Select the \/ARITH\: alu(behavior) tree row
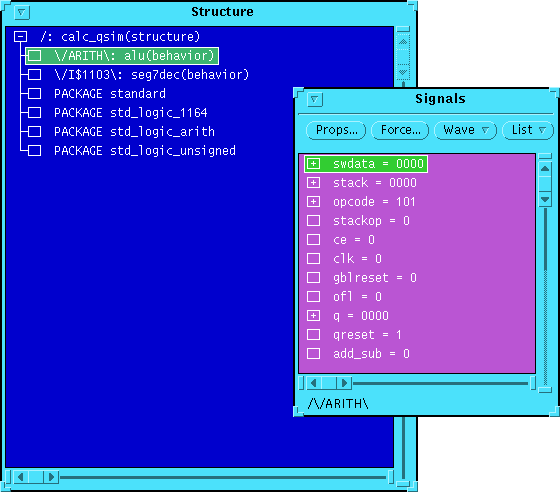Viewport: 560px width, 492px height. pos(122,56)
